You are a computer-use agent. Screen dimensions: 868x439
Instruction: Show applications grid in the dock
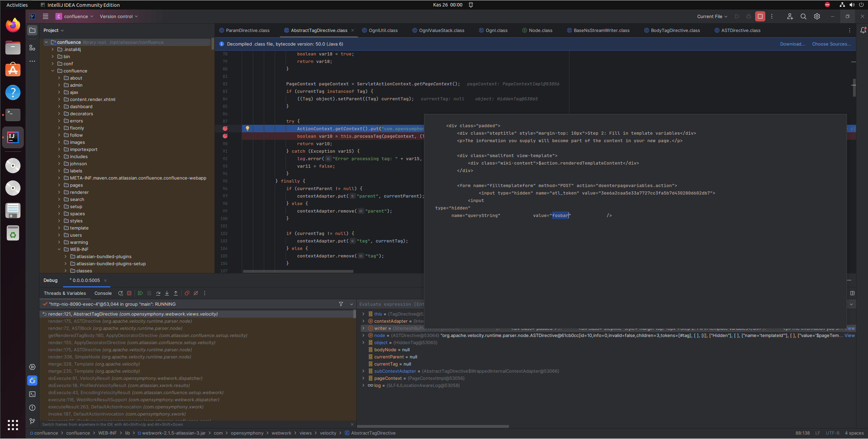tap(13, 425)
